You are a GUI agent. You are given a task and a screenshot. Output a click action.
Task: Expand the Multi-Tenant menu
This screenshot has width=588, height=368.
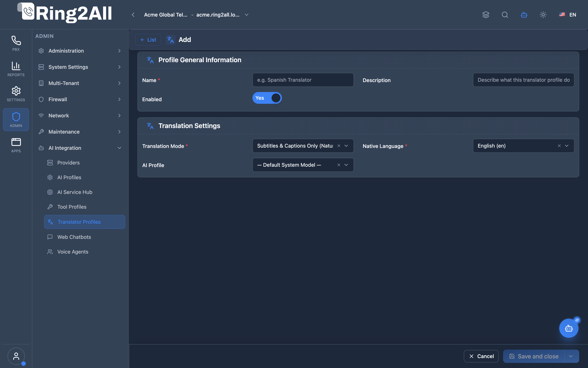tap(80, 83)
